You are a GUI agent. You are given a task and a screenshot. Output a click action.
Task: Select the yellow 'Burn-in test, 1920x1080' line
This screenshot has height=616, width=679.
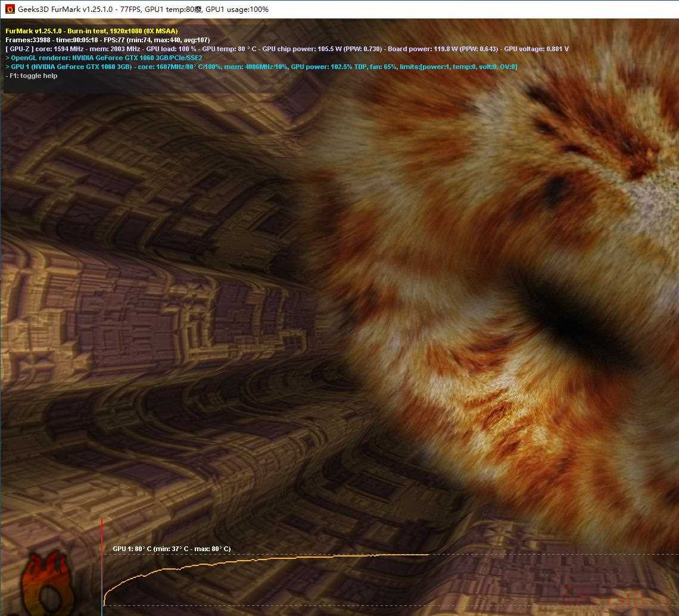(91, 31)
